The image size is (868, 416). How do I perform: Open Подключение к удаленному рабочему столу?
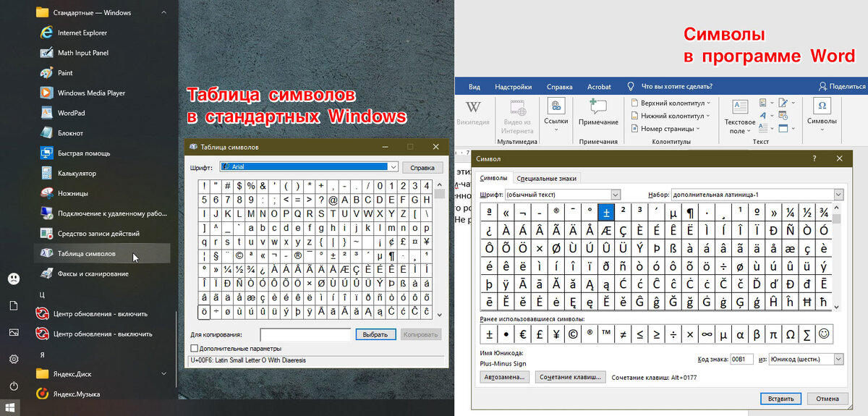point(101,213)
